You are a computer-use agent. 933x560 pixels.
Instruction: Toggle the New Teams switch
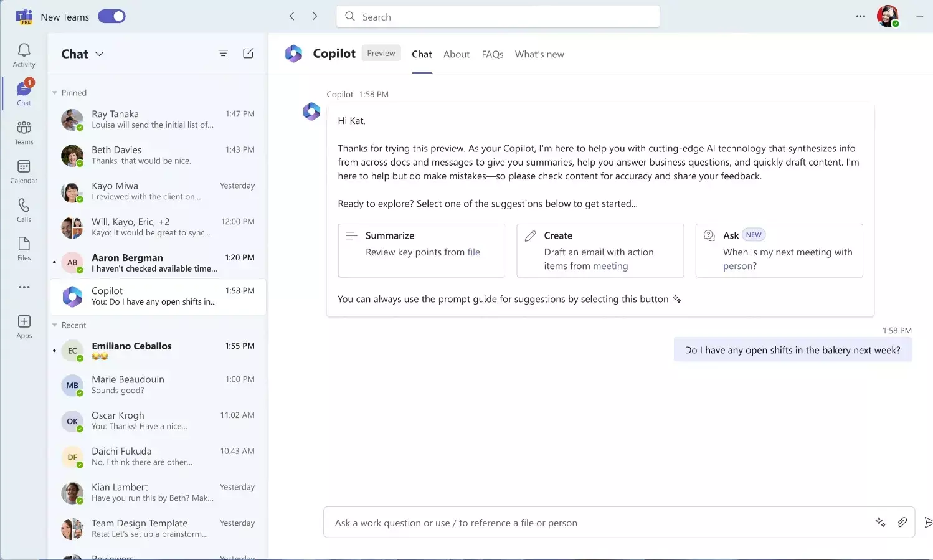(x=111, y=17)
